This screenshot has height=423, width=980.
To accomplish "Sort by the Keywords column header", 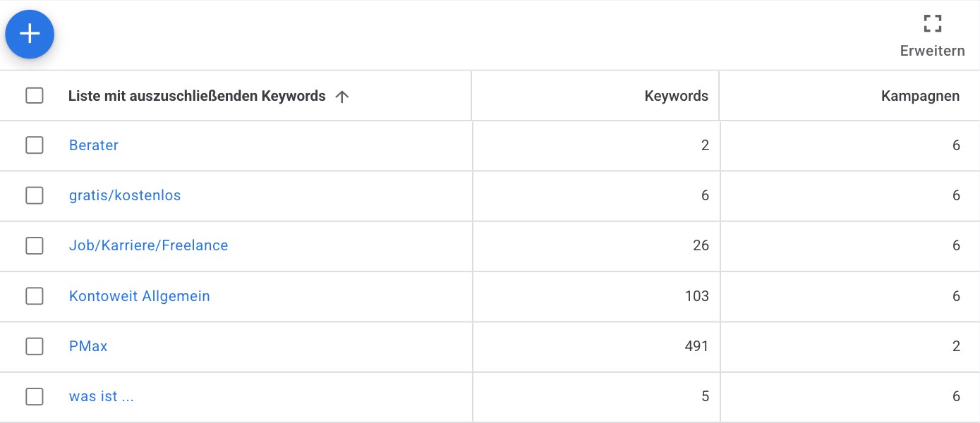I will (676, 95).
